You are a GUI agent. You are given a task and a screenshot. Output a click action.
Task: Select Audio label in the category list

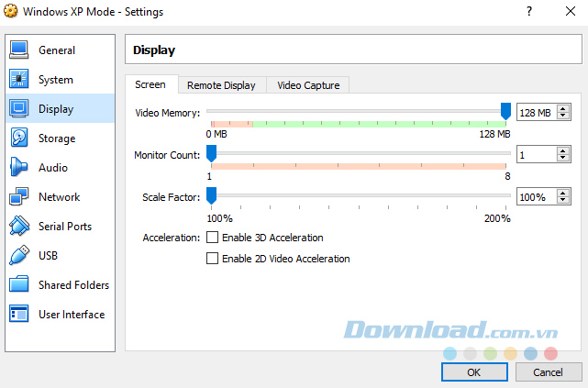(x=53, y=168)
